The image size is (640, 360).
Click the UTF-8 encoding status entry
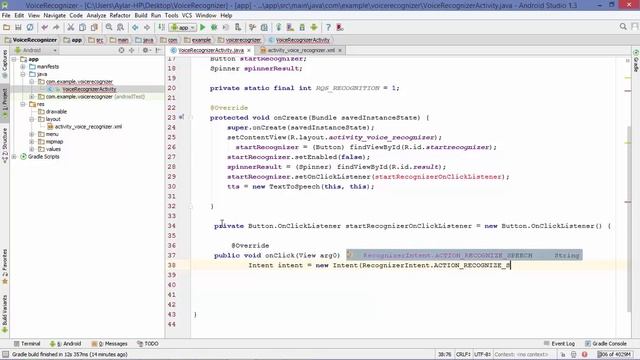coord(482,355)
